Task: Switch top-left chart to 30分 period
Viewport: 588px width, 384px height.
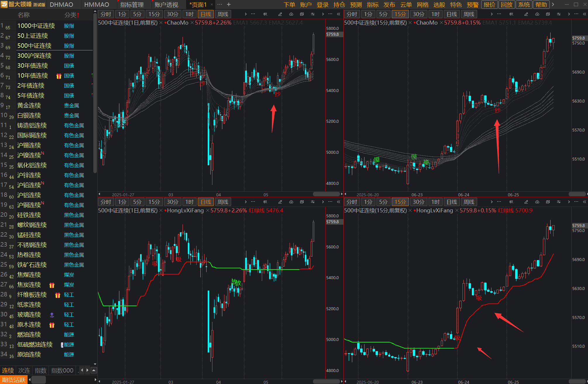Action: 173,14
